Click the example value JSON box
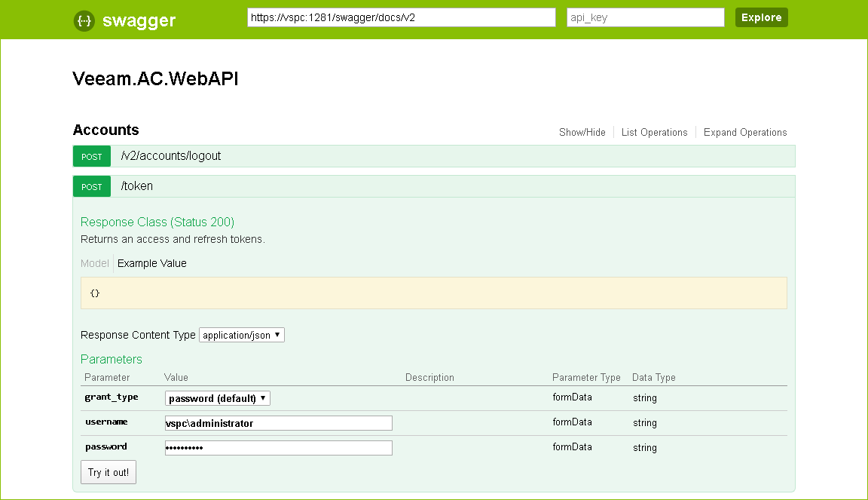Screen dimensions: 868x500 click(x=434, y=293)
